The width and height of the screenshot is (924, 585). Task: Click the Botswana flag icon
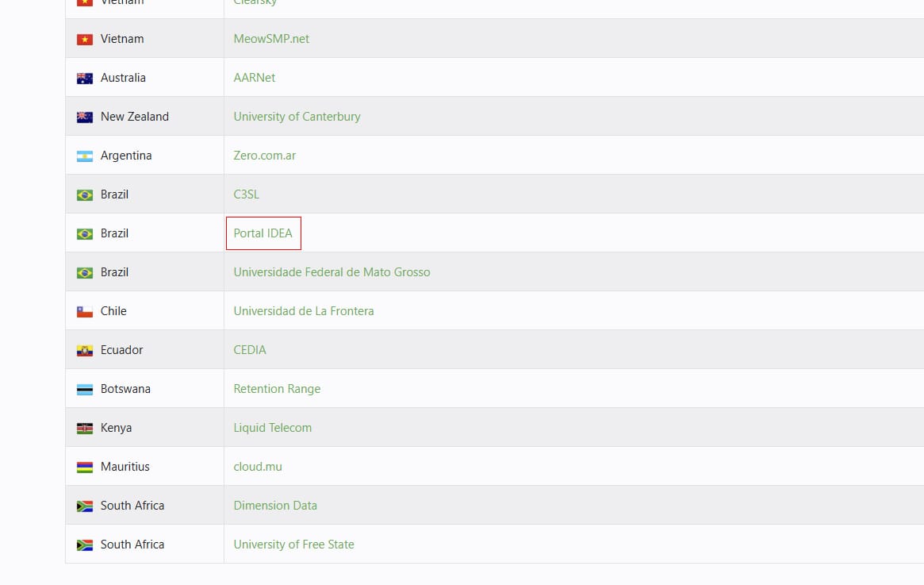click(85, 390)
